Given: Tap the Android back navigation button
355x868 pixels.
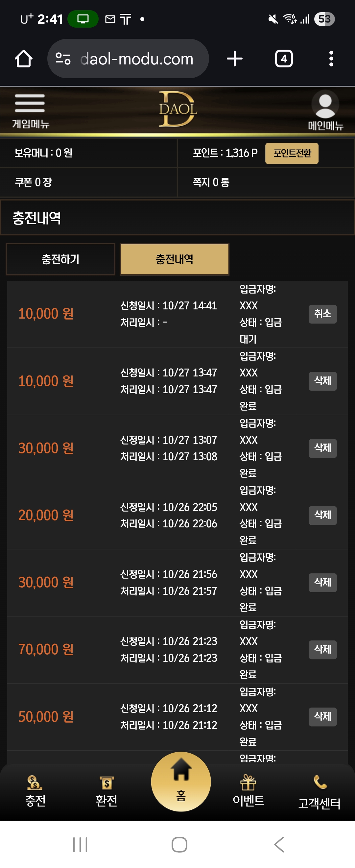Looking at the screenshot, I should [279, 844].
